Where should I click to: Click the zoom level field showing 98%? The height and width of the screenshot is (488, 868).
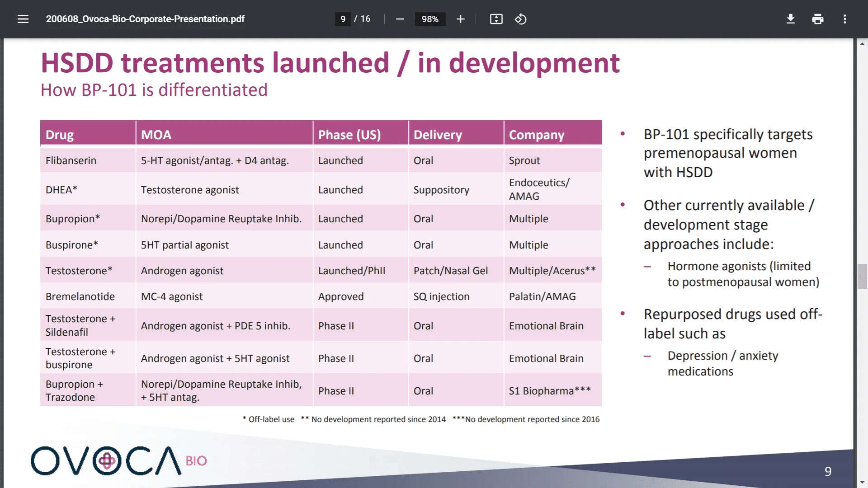click(x=430, y=19)
